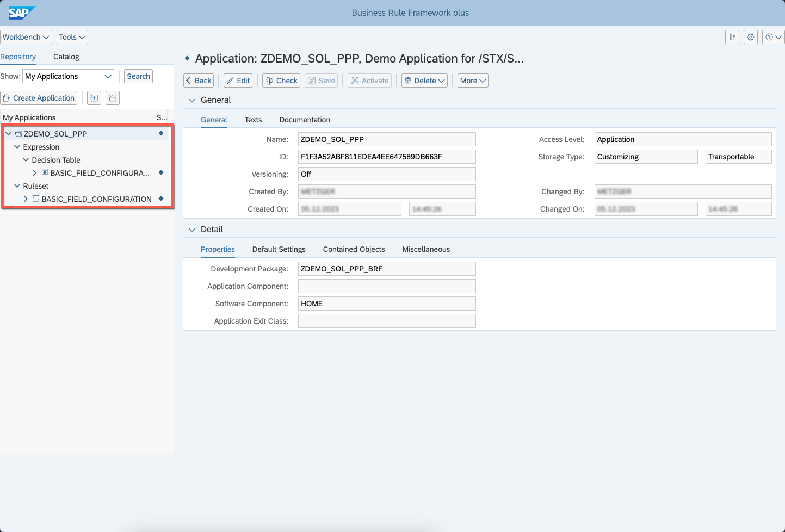Collapse the Ruleset tree node

(x=17, y=186)
